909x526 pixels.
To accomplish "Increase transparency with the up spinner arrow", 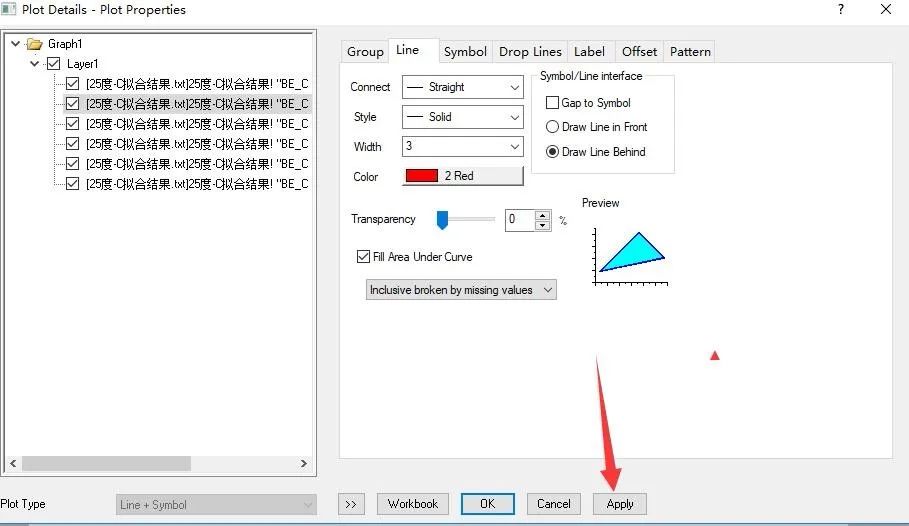I will coord(543,215).
